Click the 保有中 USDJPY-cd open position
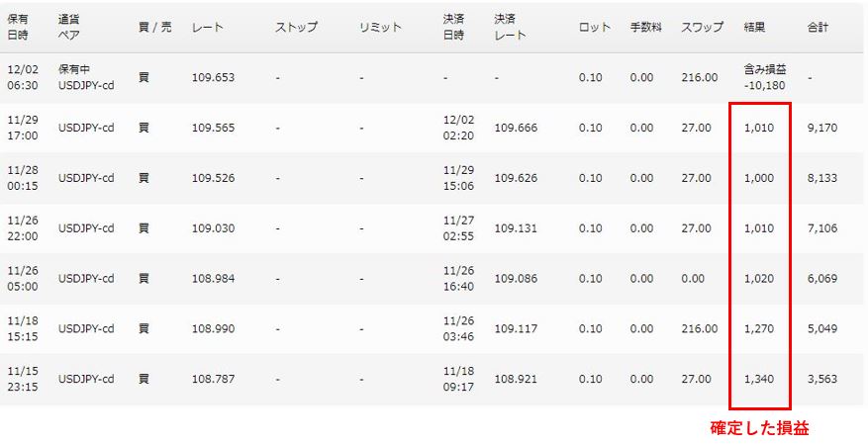The image size is (868, 445). point(85,77)
